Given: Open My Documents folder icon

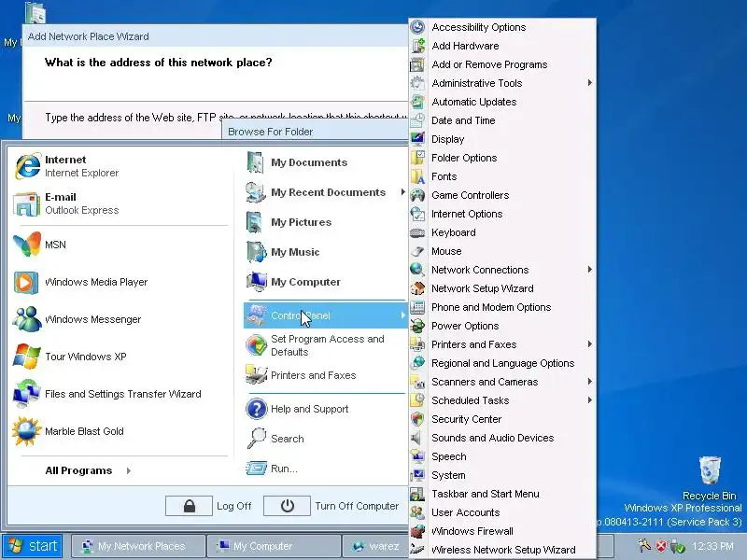Looking at the screenshot, I should coord(256,162).
